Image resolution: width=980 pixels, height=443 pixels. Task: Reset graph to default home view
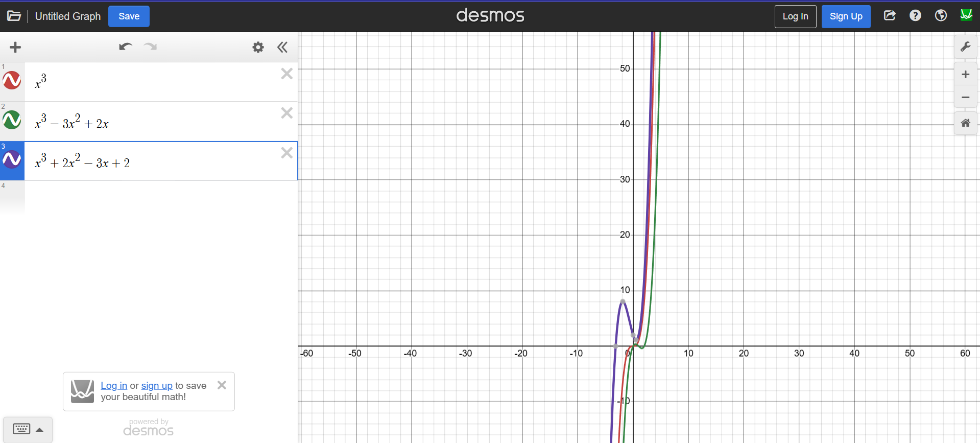(x=965, y=123)
